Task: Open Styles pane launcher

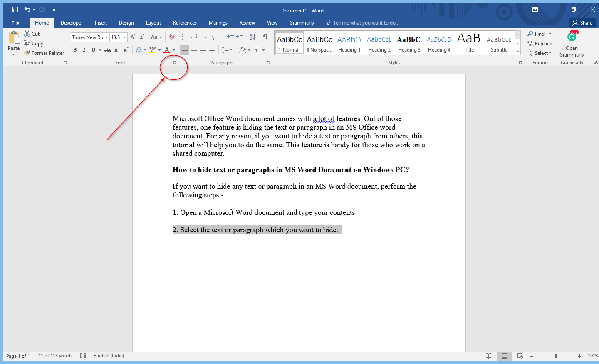Action: coord(520,63)
